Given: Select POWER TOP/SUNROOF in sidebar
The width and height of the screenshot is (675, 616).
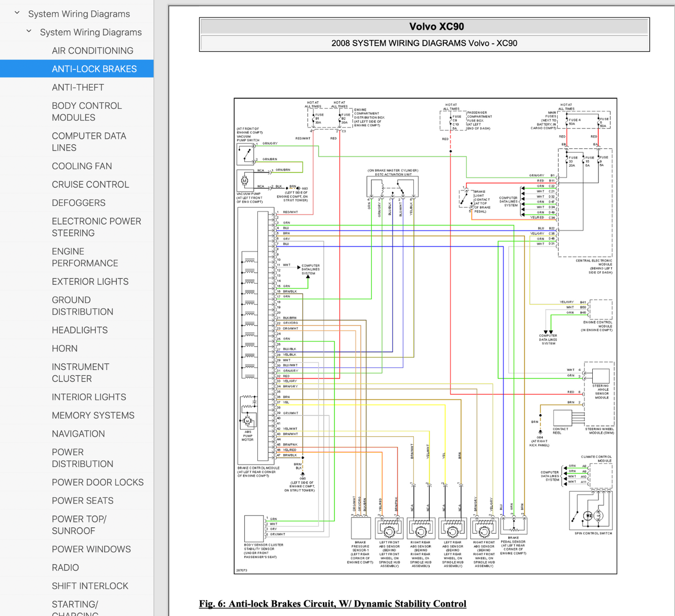Looking at the screenshot, I should point(79,525).
